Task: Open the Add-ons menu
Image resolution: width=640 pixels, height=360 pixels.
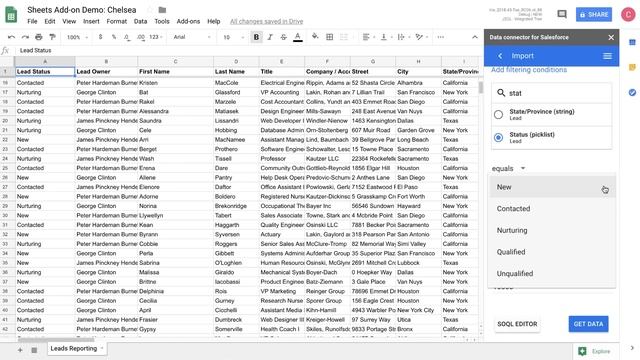Action: [188, 21]
